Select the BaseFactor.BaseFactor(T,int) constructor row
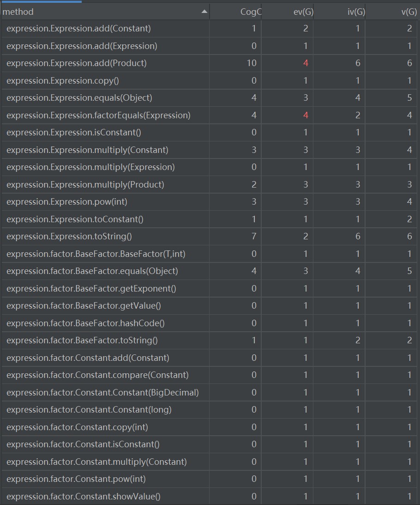The height and width of the screenshot is (505, 420). pyautogui.click(x=96, y=254)
